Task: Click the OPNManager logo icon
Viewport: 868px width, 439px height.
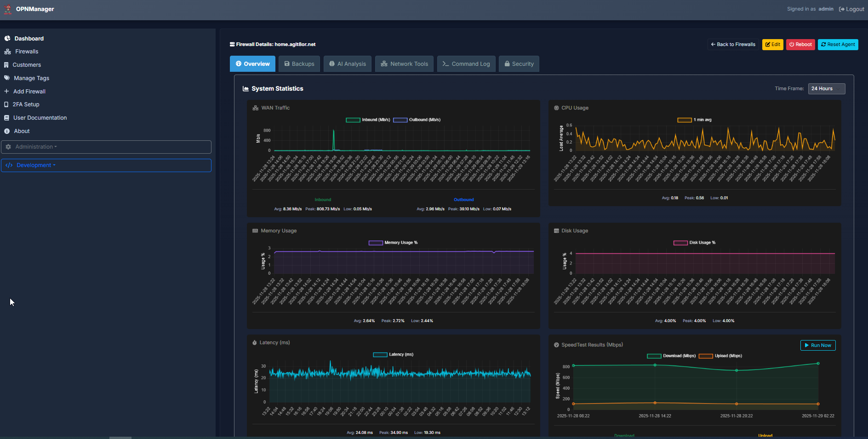Action: pos(8,10)
